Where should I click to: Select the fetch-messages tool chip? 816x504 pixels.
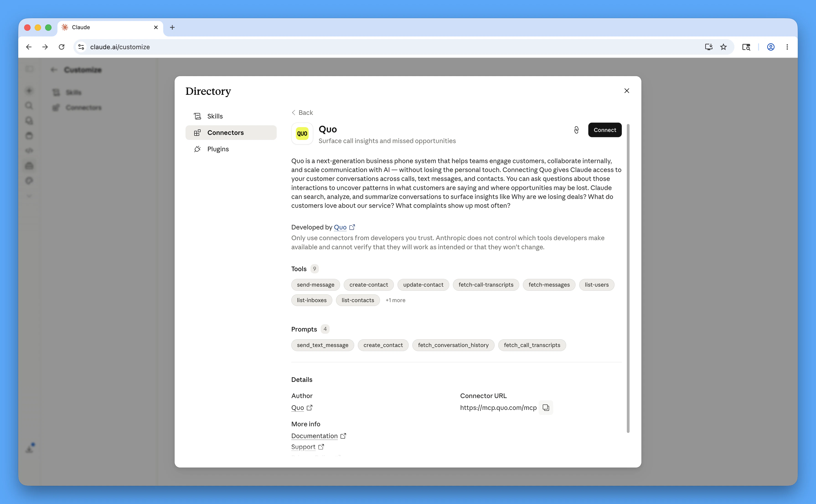click(549, 285)
